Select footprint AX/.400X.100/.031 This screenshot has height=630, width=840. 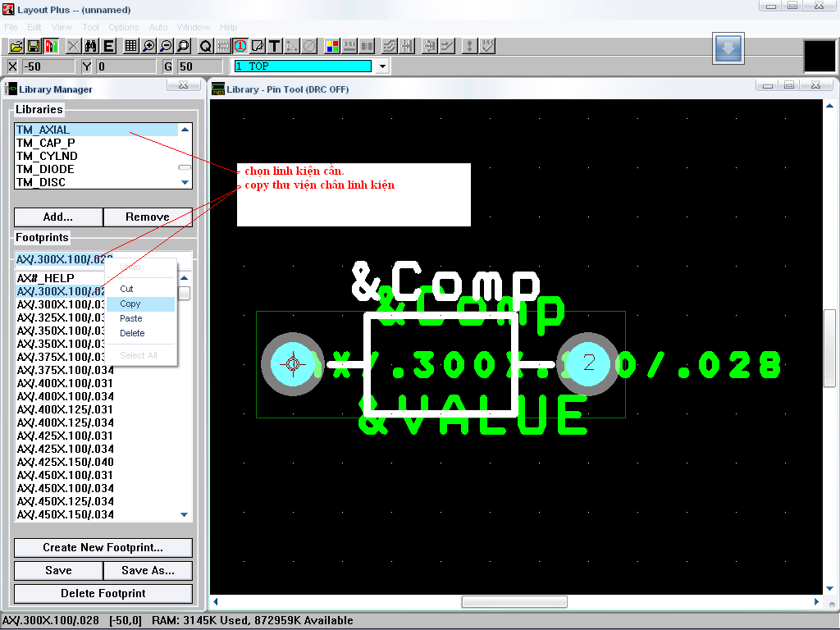click(x=97, y=383)
